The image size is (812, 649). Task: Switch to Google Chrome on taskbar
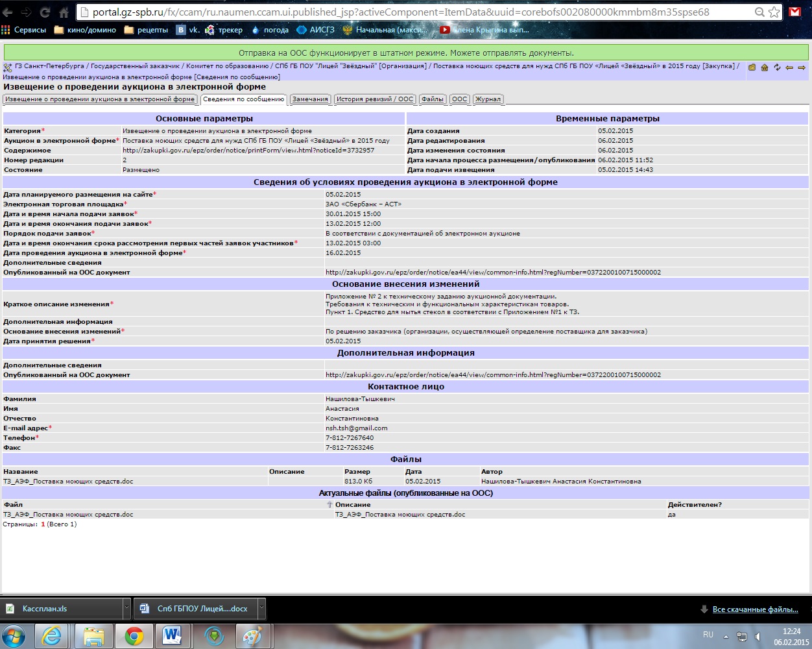(x=134, y=636)
